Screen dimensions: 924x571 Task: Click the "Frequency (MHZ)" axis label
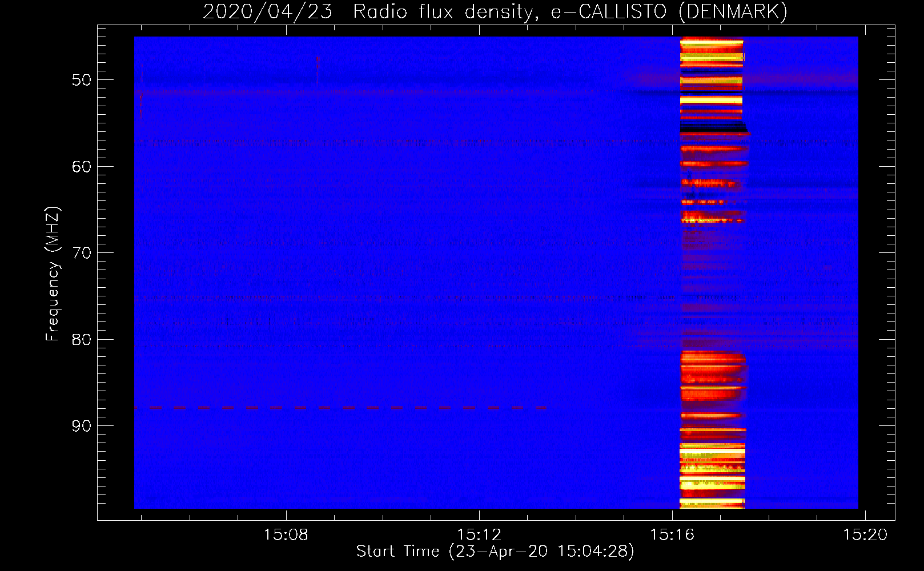53,274
